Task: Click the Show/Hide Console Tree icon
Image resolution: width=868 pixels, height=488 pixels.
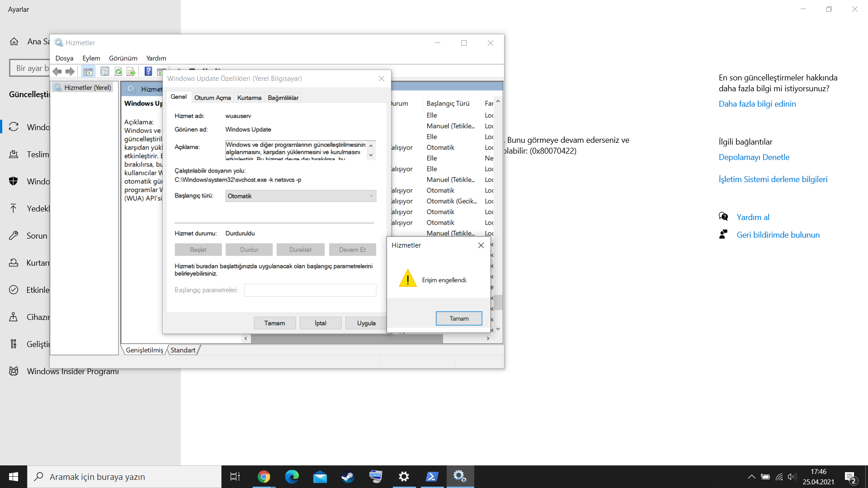Action: coord(88,71)
